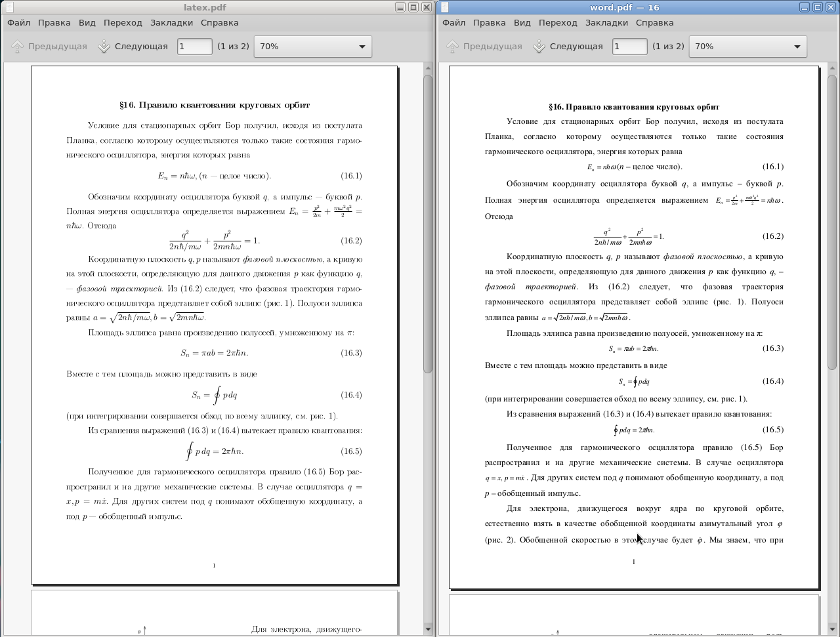This screenshot has width=840, height=637.
Task: Open Справка menu in latex.pdf window
Action: click(x=220, y=22)
